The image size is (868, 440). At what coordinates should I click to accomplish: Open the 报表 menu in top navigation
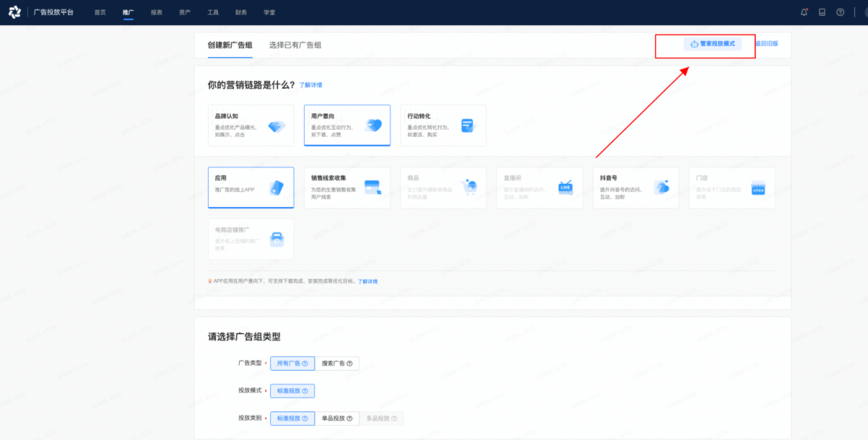coord(156,12)
